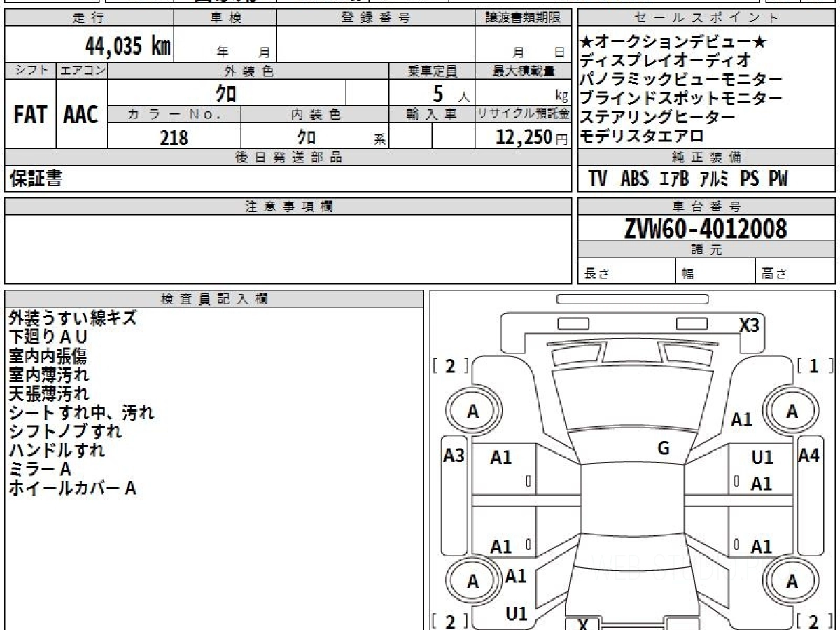The height and width of the screenshot is (630, 840).
Task: Select the seating capacity value 5 人
Action: (x=452, y=93)
